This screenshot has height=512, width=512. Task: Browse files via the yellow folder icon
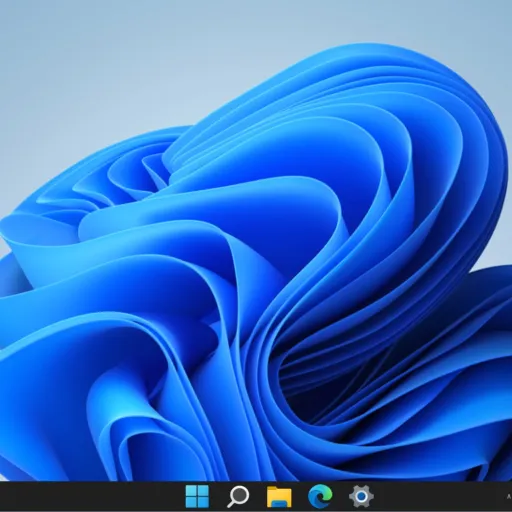[279, 497]
